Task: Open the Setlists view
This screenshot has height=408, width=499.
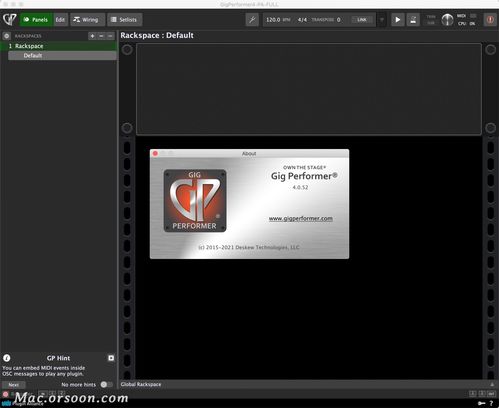Action: tap(125, 20)
